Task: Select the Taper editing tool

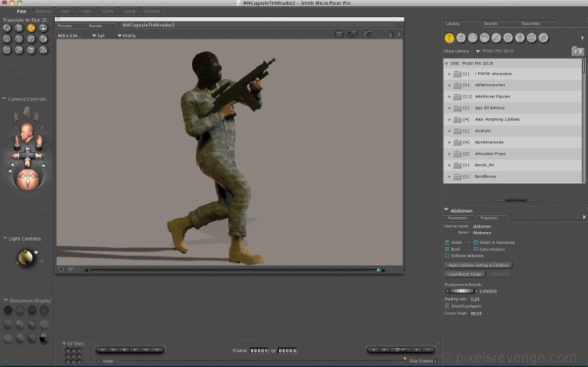Action: pyautogui.click(x=19, y=38)
